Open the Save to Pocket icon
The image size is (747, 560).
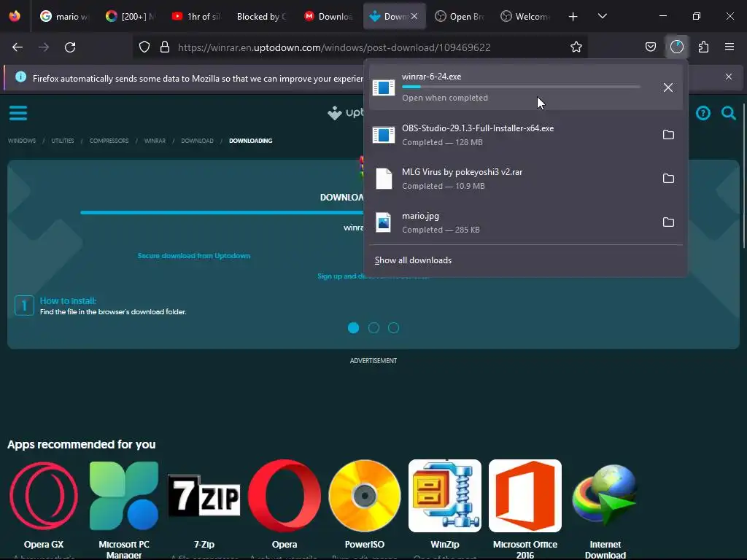[x=650, y=47]
